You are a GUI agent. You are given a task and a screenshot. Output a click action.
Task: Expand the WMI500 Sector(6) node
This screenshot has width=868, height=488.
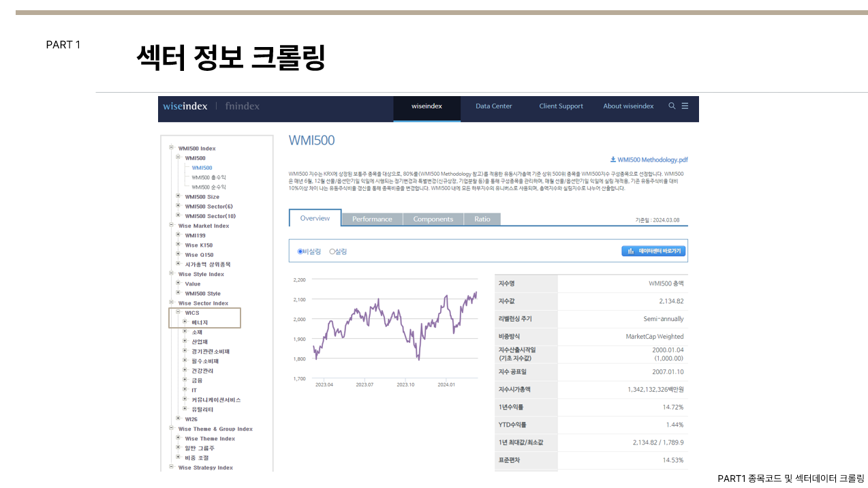click(178, 206)
